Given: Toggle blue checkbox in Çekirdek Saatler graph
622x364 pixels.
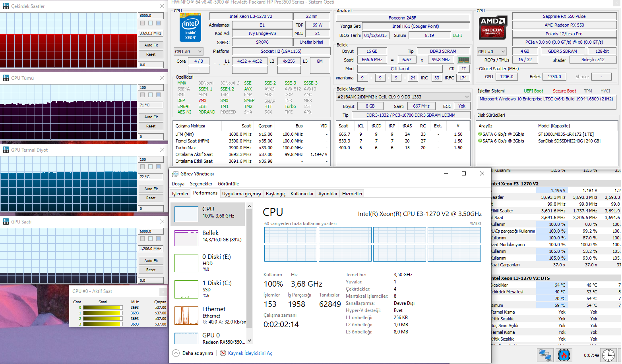Looking at the screenshot, I should (158, 23).
